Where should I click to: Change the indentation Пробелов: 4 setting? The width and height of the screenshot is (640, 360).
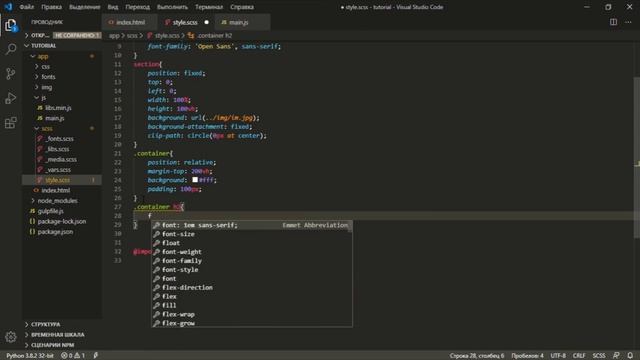tap(527, 356)
